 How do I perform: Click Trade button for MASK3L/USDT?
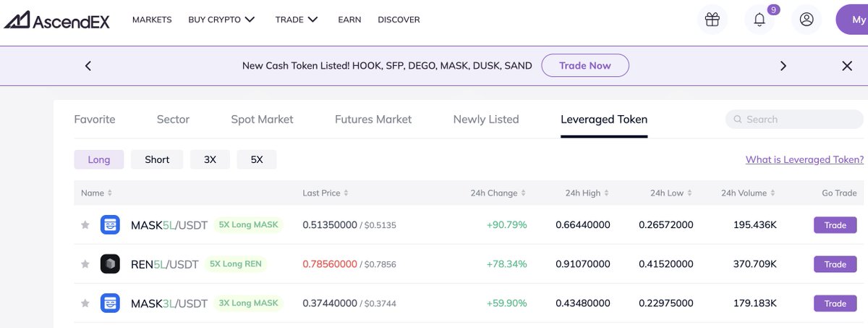(835, 303)
